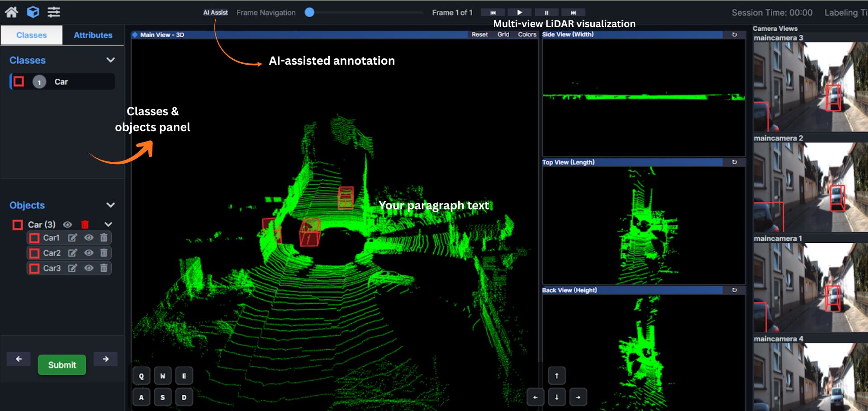Viewport: 868px width, 411px height.
Task: Edit the Car1 object
Action: [72, 238]
